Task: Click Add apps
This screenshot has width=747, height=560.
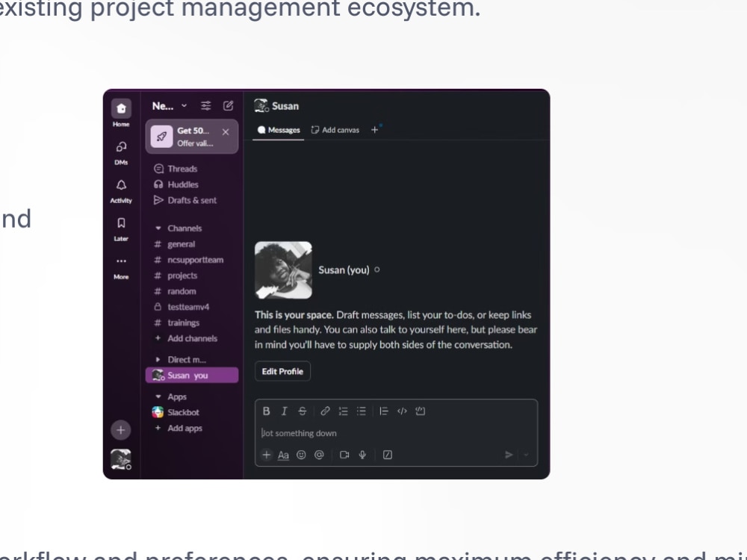Action: click(x=191, y=428)
